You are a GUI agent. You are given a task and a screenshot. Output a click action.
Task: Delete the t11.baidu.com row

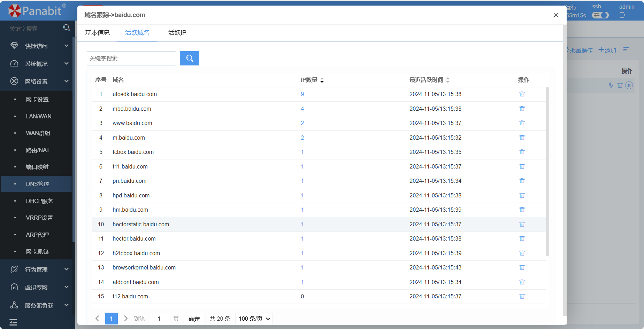(522, 166)
